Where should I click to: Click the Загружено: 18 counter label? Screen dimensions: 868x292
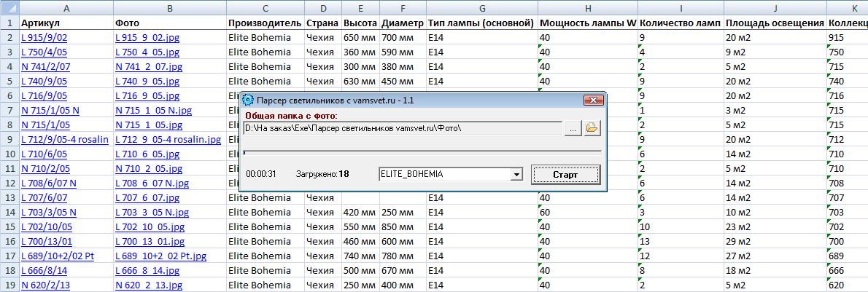(322, 173)
